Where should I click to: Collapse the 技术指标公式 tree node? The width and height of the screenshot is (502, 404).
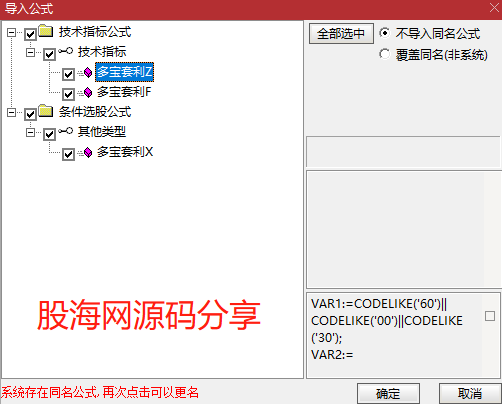coord(11,32)
